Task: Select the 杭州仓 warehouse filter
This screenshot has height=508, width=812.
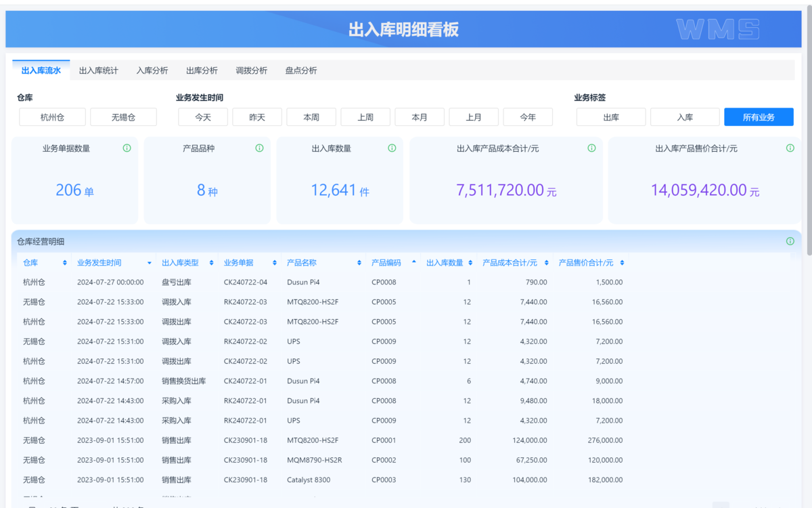Action: 52,117
